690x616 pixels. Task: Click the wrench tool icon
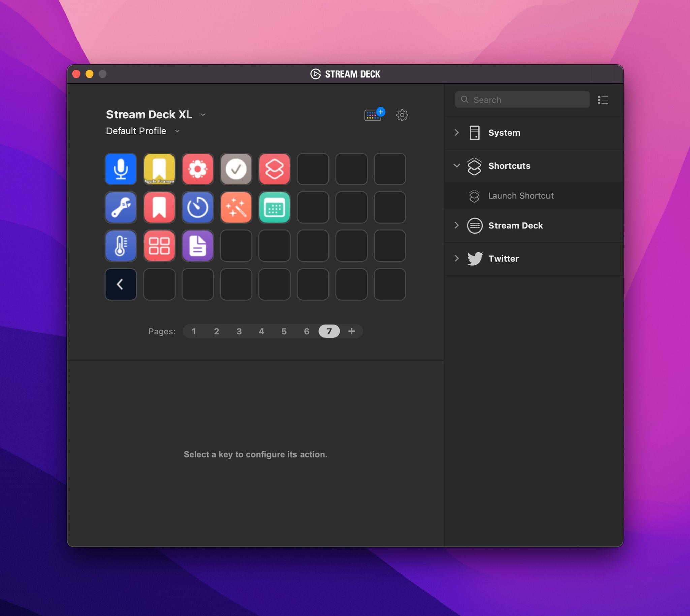(x=121, y=207)
